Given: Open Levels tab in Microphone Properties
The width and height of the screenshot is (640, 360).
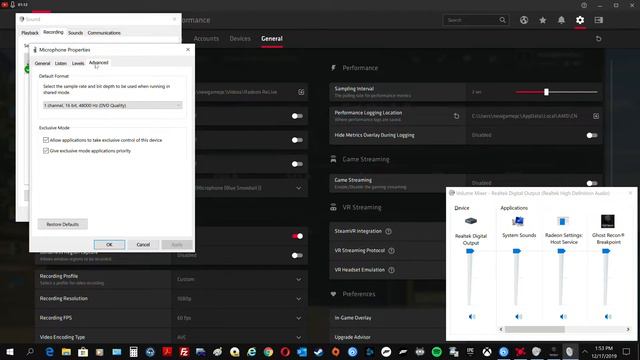Looking at the screenshot, I should [78, 63].
